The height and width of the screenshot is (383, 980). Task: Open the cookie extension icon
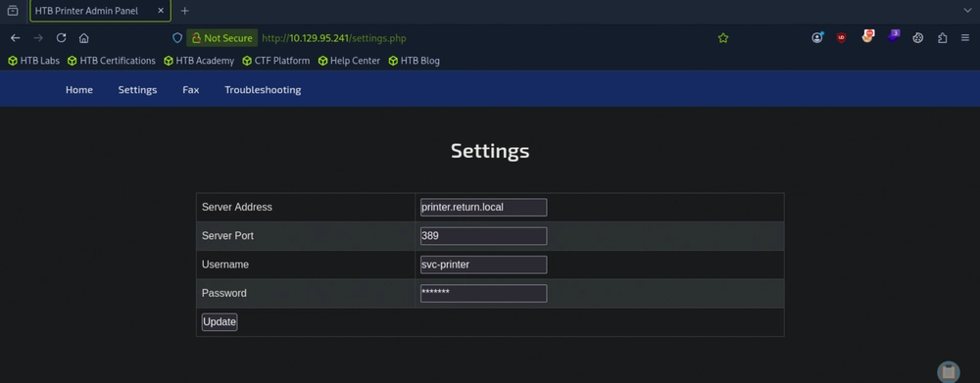[x=917, y=38]
